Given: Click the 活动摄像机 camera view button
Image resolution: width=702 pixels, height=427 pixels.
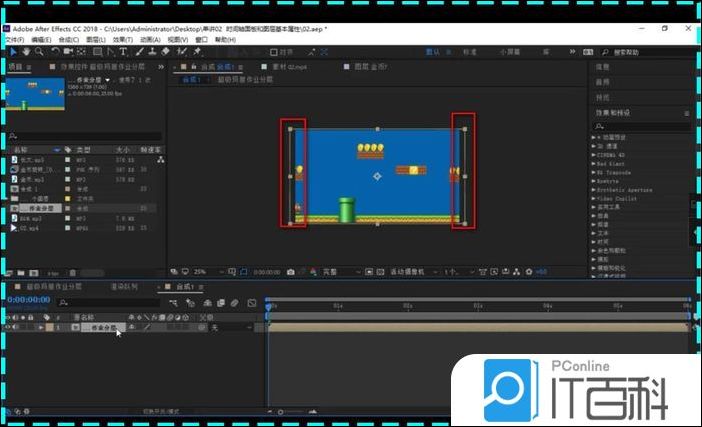Looking at the screenshot, I should [x=410, y=271].
